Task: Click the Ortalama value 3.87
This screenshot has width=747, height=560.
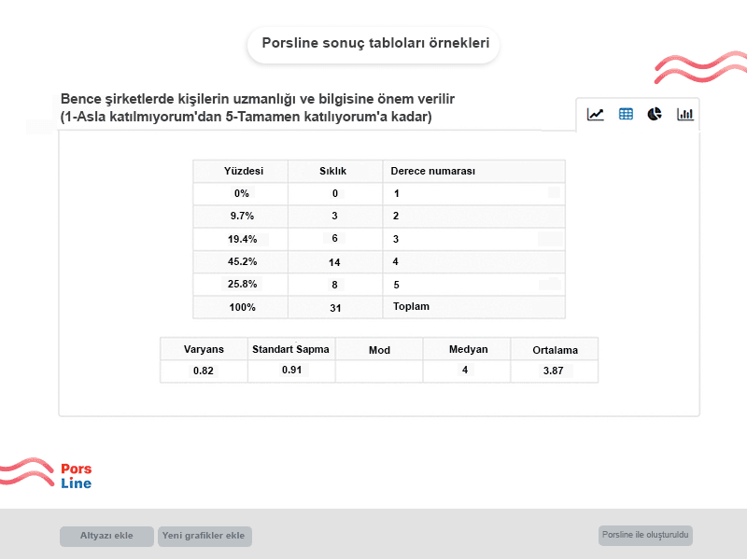Action: point(555,371)
